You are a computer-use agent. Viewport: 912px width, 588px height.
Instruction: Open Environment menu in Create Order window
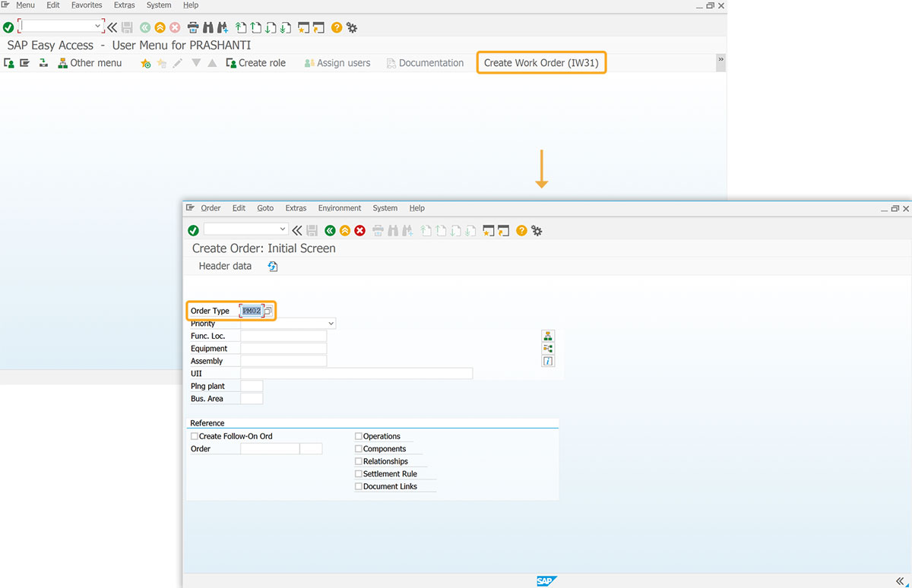(x=340, y=208)
